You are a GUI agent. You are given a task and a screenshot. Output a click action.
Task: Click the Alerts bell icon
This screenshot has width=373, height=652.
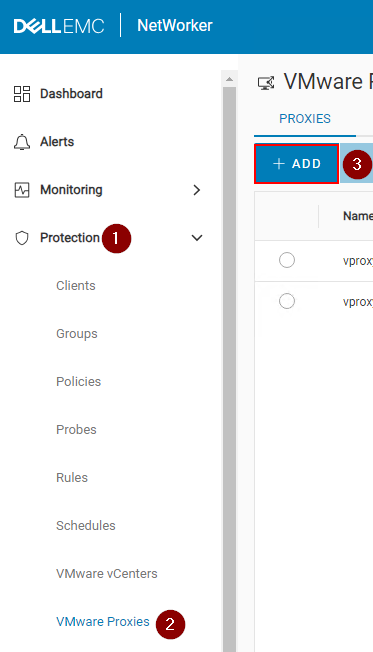[x=22, y=142]
